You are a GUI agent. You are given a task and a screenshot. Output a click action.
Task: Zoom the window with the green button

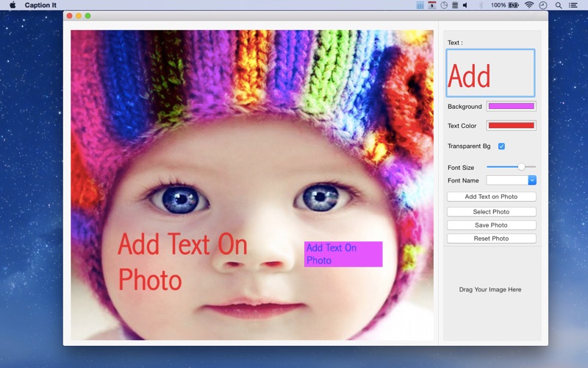87,15
